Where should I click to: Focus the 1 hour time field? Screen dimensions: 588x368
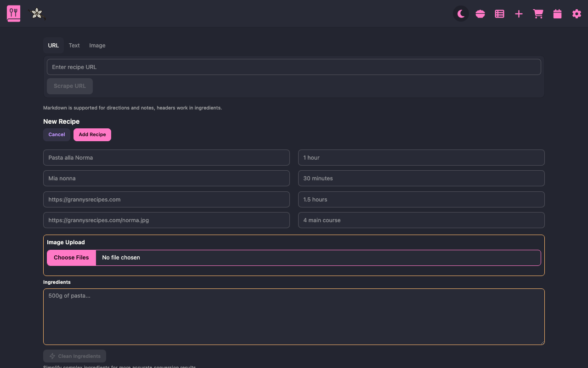pos(421,157)
